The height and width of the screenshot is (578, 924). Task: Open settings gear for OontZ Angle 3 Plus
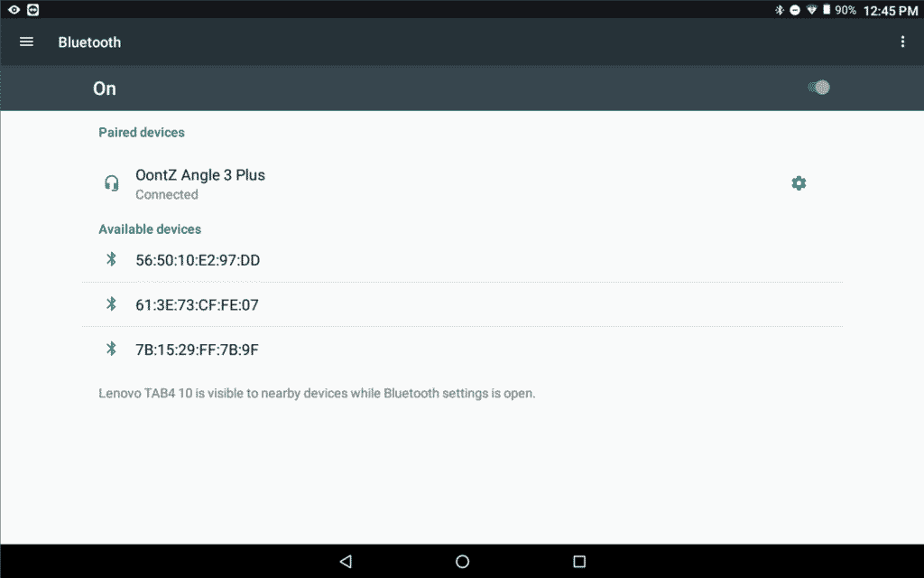[799, 183]
